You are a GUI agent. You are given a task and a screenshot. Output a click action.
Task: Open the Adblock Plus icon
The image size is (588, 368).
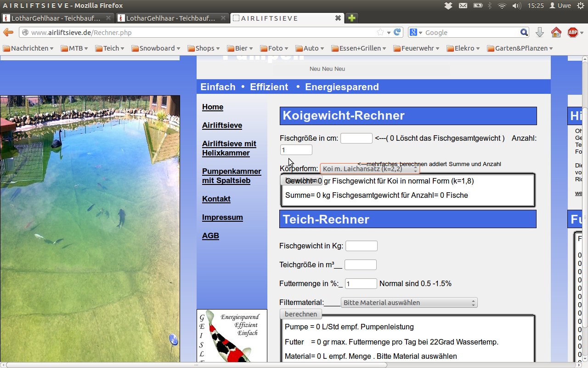coord(573,32)
